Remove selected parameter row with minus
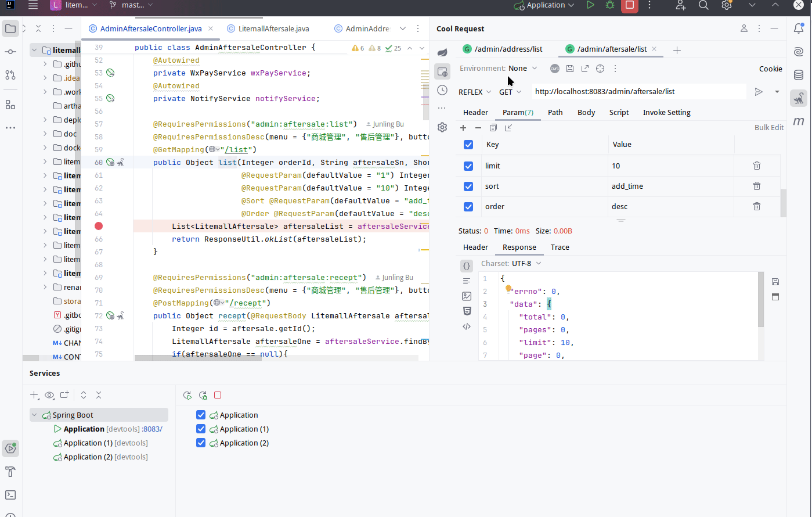 click(x=478, y=128)
